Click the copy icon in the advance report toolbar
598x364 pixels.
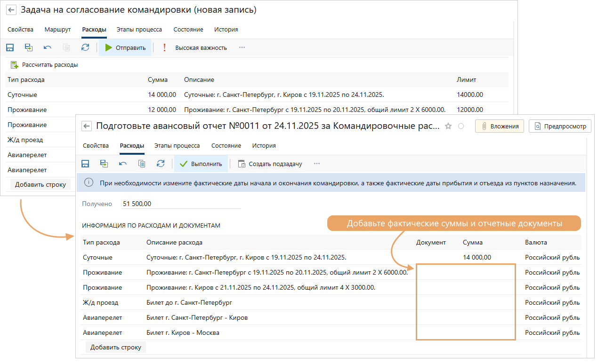click(x=142, y=164)
